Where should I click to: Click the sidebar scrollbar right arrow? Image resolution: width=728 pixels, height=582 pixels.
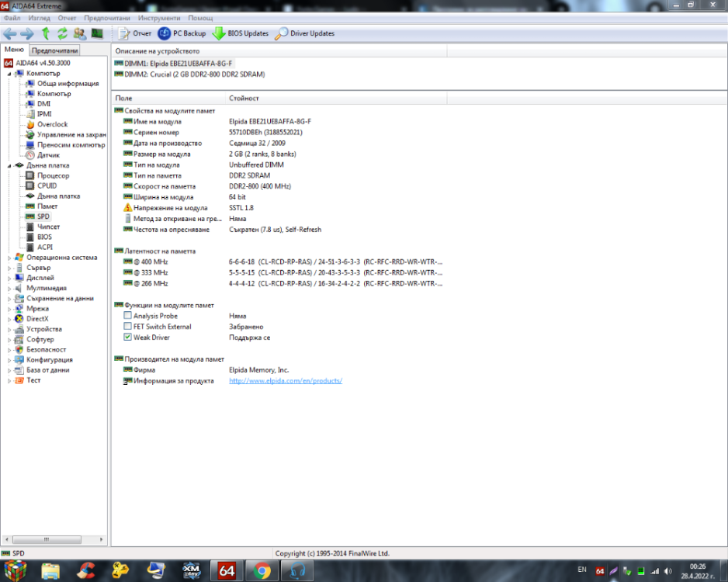point(101,539)
